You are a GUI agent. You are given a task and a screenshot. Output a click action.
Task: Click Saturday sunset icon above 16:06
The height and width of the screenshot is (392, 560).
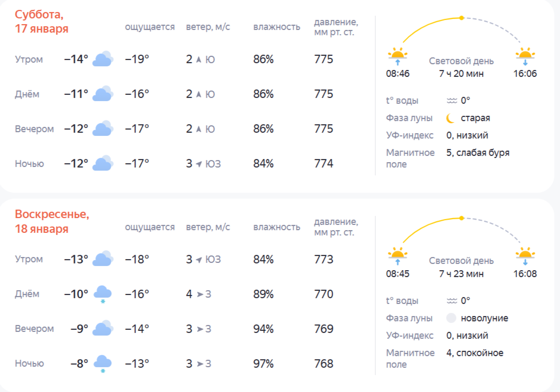click(x=525, y=55)
